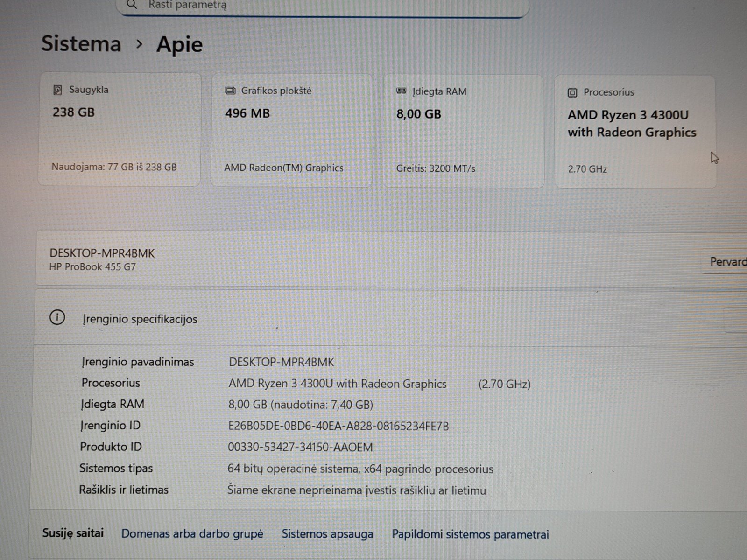Click the Pervard rename PC button

727,262
